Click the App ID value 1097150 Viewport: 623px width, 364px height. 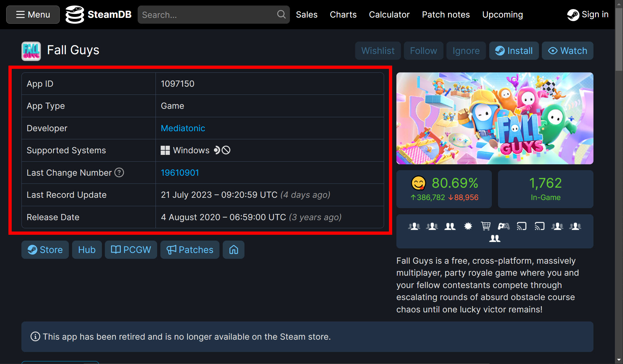(178, 84)
